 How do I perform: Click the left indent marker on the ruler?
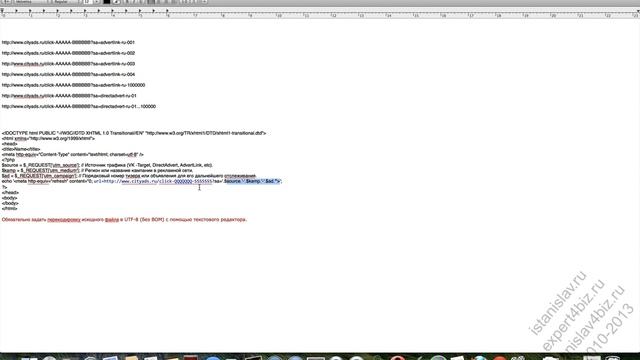coord(2,11)
